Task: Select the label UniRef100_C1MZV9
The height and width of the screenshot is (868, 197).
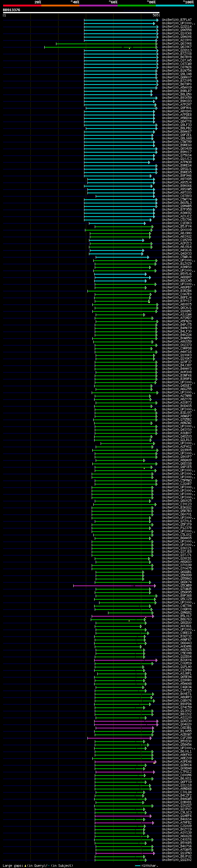Action: [176, 240]
